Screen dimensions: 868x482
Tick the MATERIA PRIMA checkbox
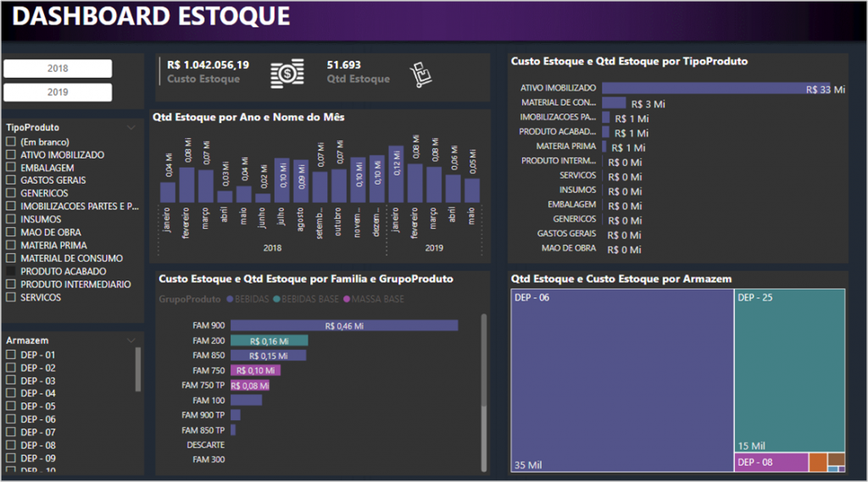[x=11, y=246]
